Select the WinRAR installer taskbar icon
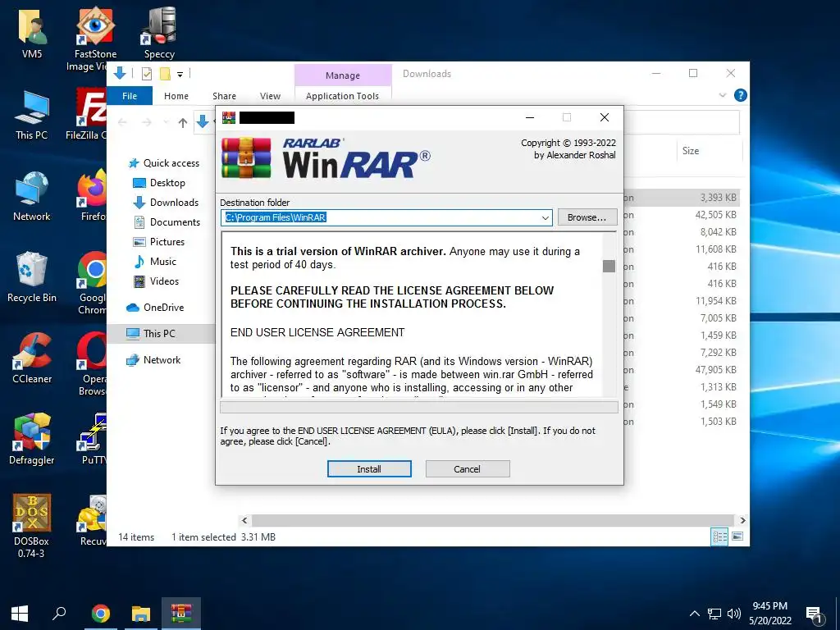 pyautogui.click(x=181, y=614)
